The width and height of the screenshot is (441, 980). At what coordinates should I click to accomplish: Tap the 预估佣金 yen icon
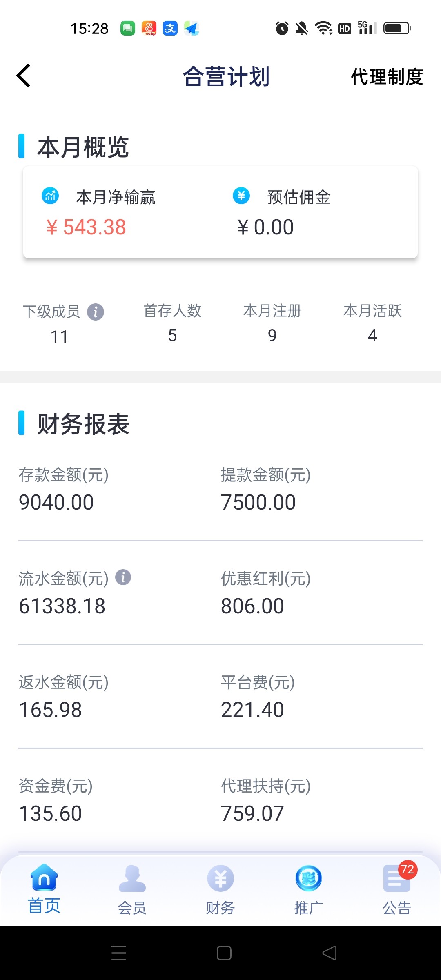pyautogui.click(x=241, y=196)
